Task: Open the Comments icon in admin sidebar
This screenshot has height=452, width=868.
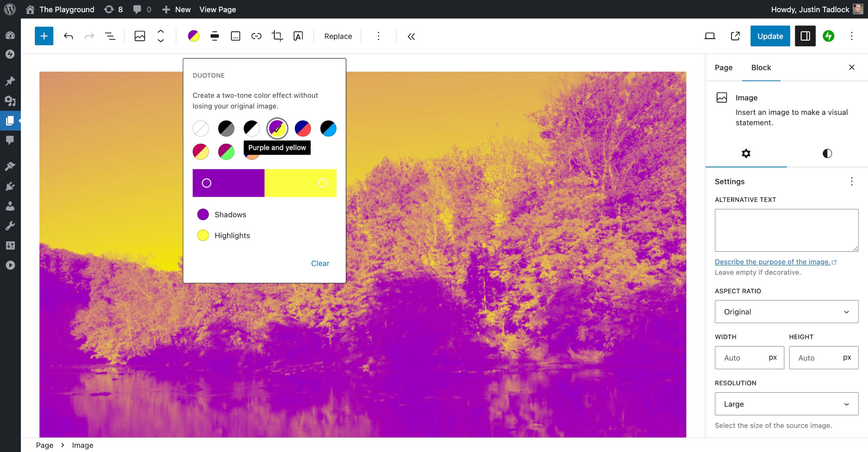Action: click(11, 140)
